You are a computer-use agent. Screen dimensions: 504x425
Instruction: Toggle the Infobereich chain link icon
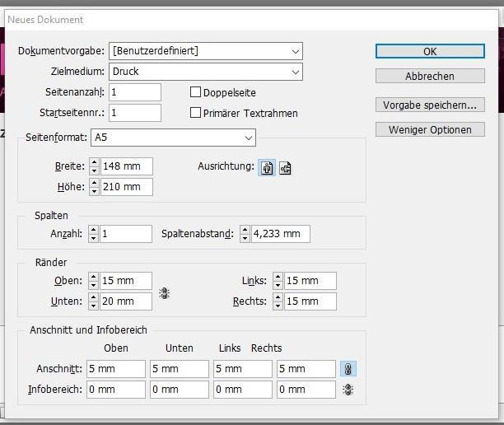(x=348, y=390)
